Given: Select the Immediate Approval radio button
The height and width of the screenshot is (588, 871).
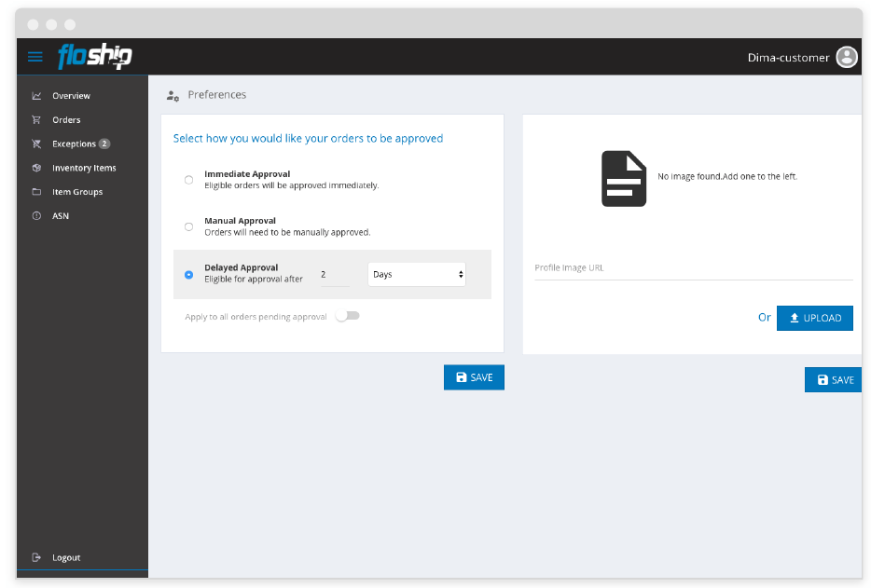Looking at the screenshot, I should (189, 180).
